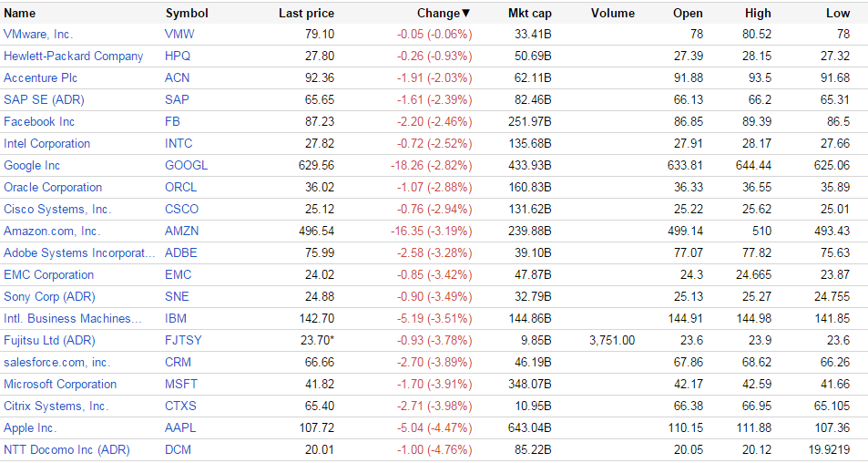Sort table by Change column arrow
Screen dimensions: 868x463
pos(466,14)
